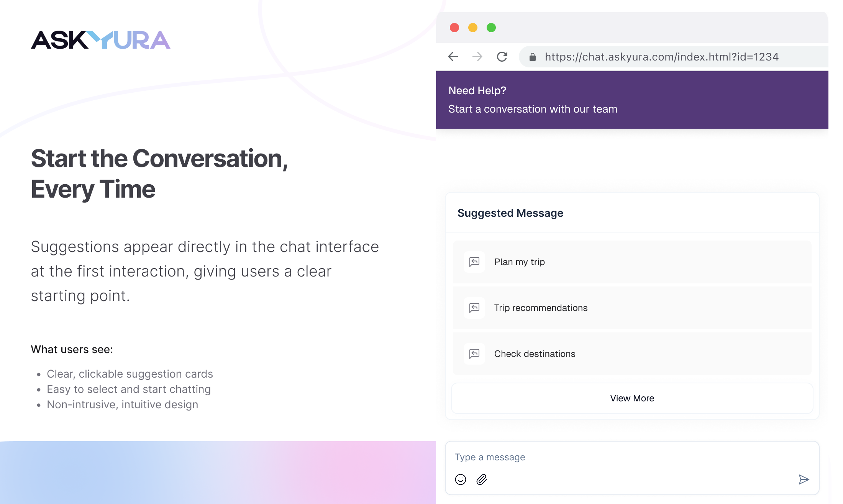The image size is (843, 504).
Task: Open the emoji picker in the message bar
Action: (x=461, y=479)
